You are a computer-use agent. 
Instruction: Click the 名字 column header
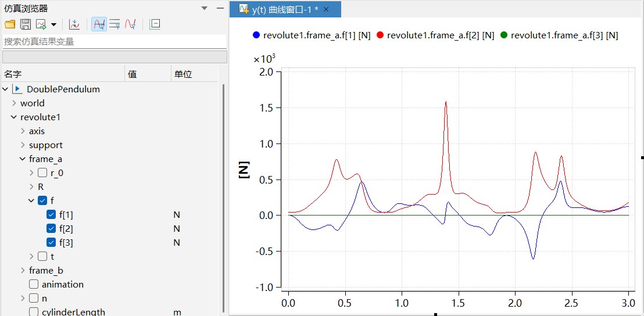pos(13,74)
